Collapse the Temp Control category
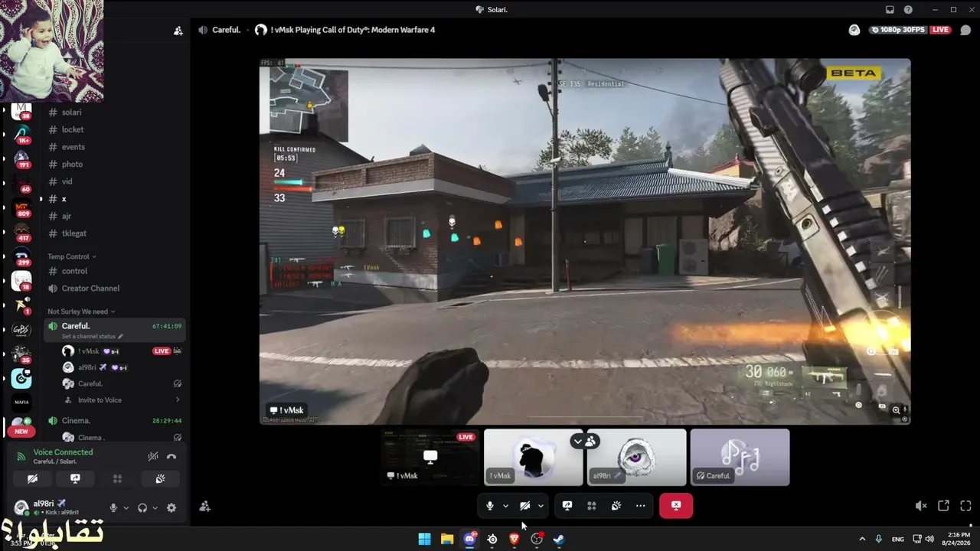 [72, 256]
